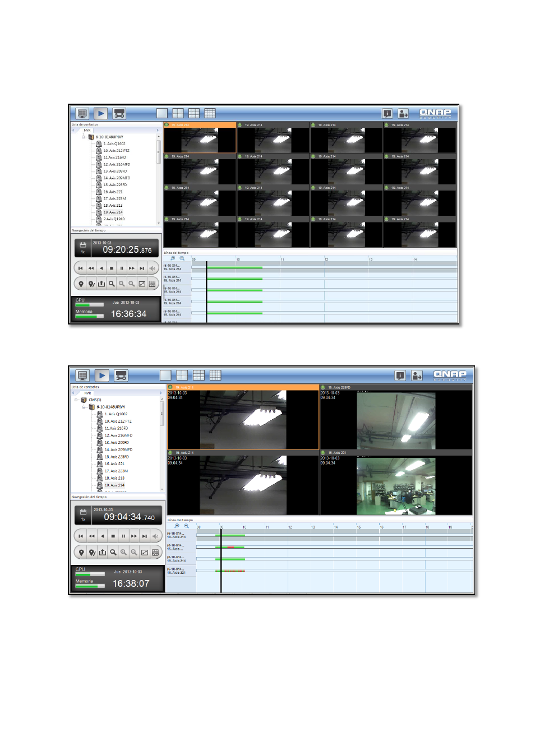Zoom out the timeline in lower screenshot
535x756 pixels.
pyautogui.click(x=186, y=526)
